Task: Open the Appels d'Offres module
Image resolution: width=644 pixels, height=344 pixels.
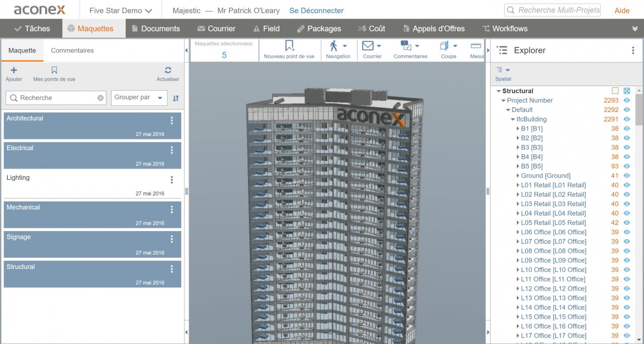Action: pyautogui.click(x=433, y=29)
